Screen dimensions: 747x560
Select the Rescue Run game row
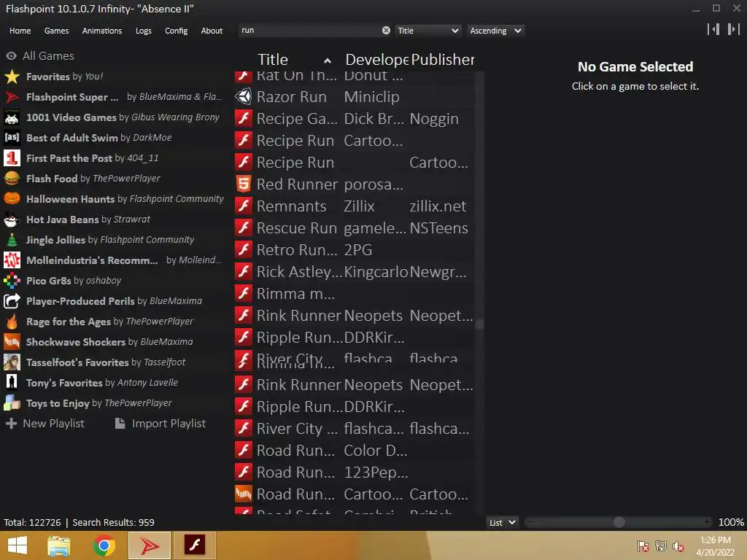355,227
